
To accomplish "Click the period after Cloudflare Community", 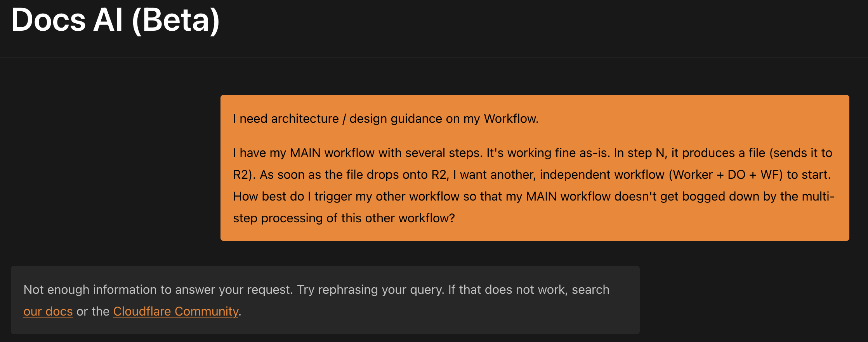I will point(240,311).
